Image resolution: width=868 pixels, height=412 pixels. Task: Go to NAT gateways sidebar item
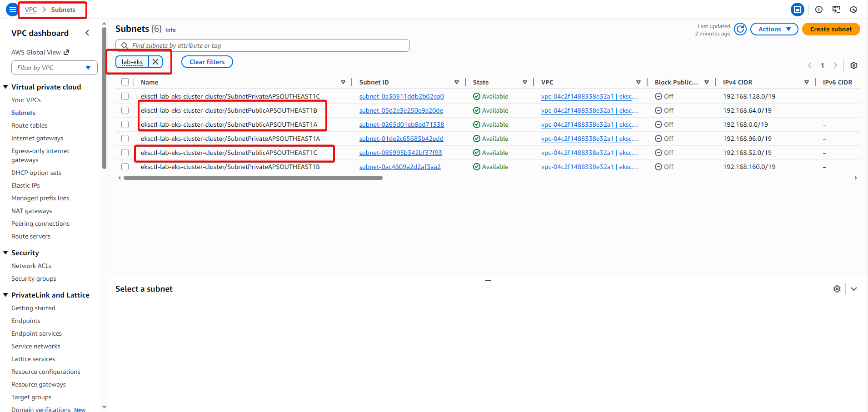32,211
